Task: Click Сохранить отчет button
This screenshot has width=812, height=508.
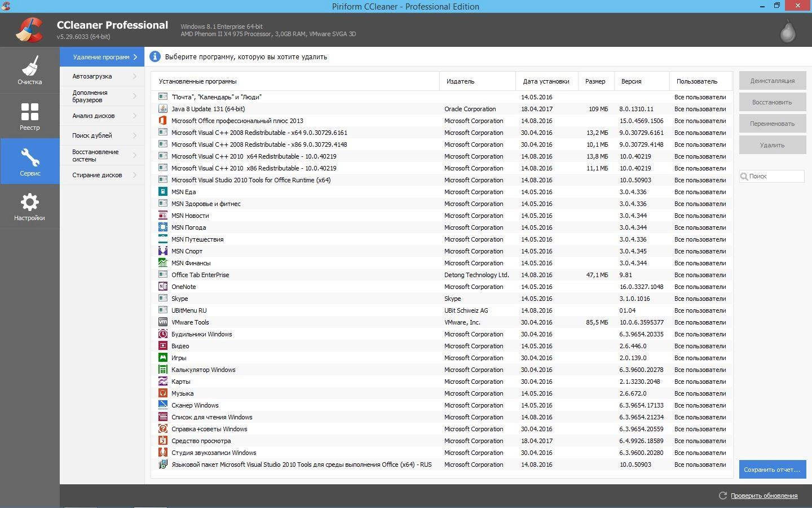Action: [773, 470]
